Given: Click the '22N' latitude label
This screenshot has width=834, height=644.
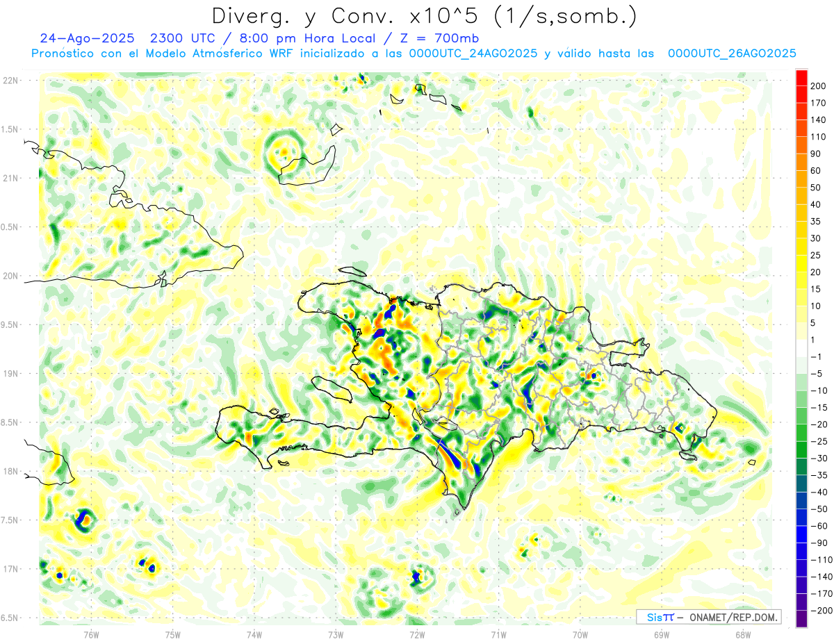Looking at the screenshot, I should [x=10, y=81].
